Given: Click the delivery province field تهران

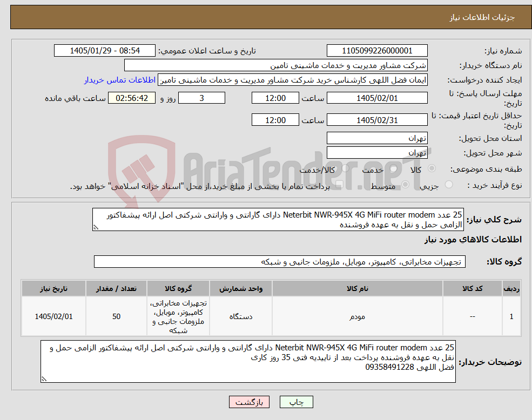Looking at the screenshot, I should [377, 138].
